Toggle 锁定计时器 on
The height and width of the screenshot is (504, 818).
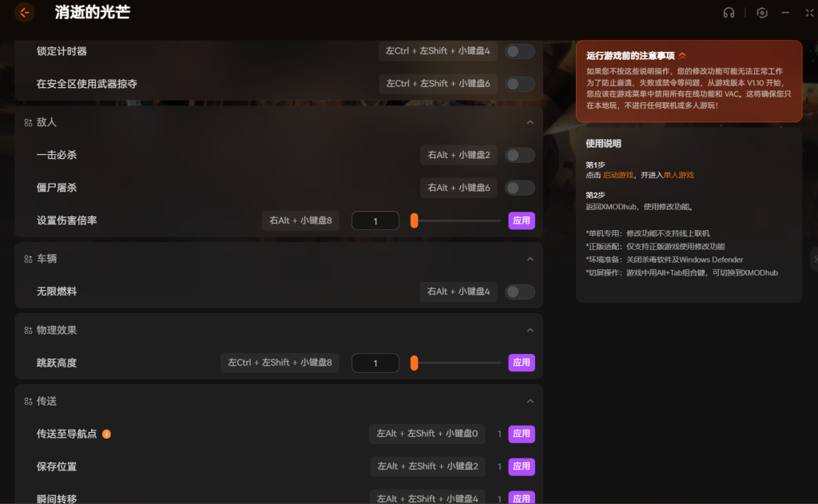pyautogui.click(x=520, y=51)
